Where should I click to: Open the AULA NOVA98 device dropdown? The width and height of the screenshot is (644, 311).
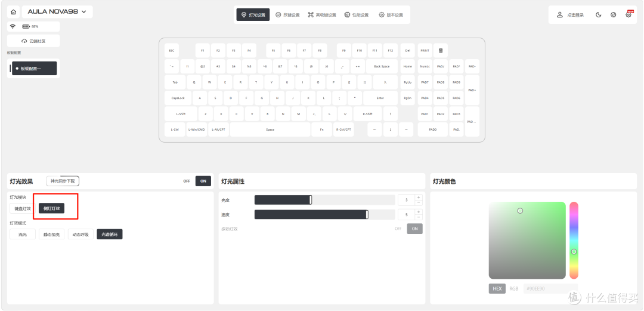pyautogui.click(x=57, y=12)
